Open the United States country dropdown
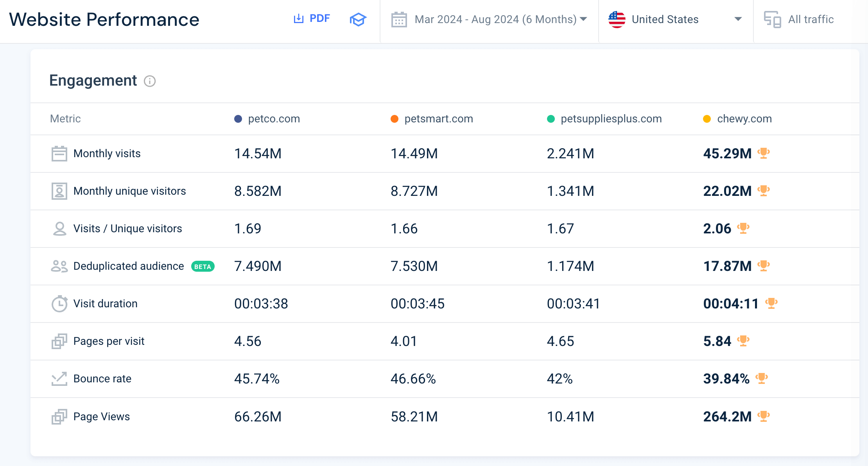 coord(675,19)
